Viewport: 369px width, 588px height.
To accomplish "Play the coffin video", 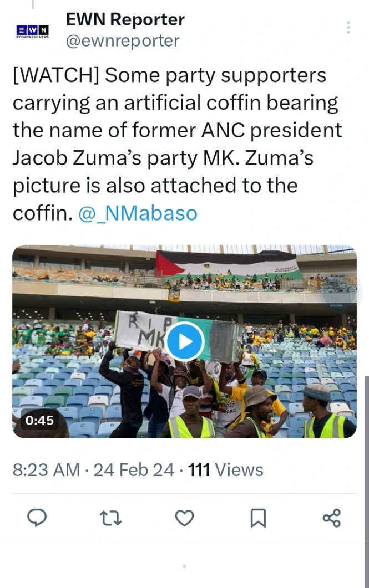I will click(x=185, y=341).
